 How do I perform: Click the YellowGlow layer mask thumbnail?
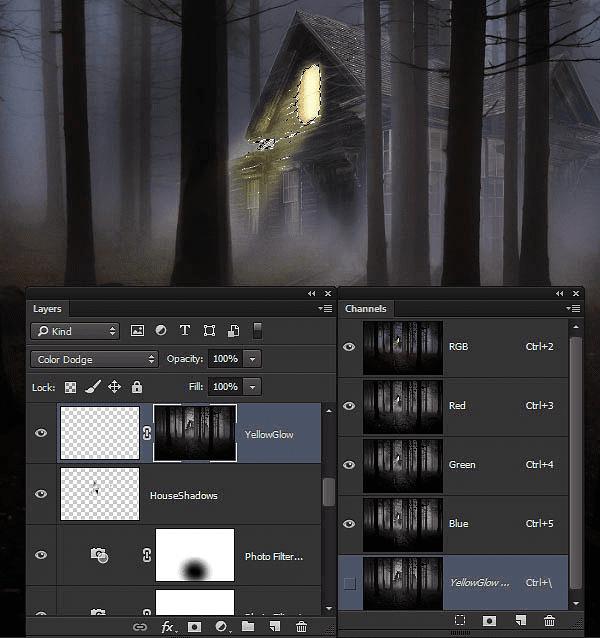point(195,433)
